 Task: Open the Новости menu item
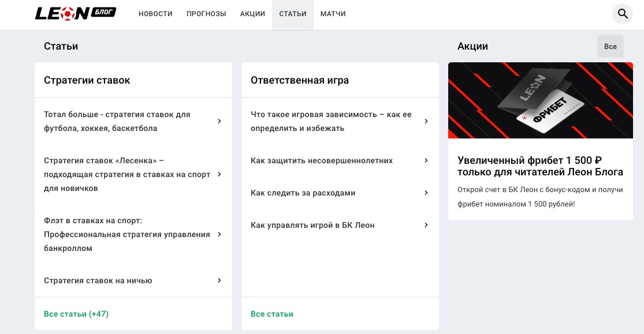click(x=155, y=13)
